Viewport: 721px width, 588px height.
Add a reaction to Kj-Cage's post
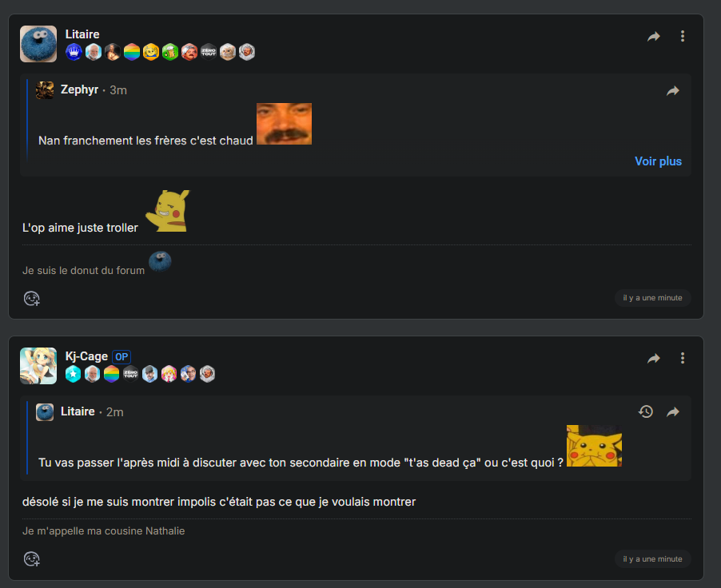[32, 559]
